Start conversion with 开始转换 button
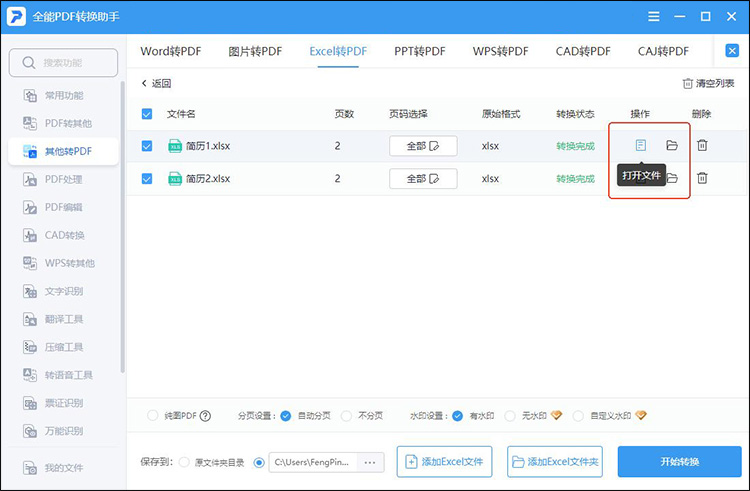The width and height of the screenshot is (750, 491). click(680, 462)
